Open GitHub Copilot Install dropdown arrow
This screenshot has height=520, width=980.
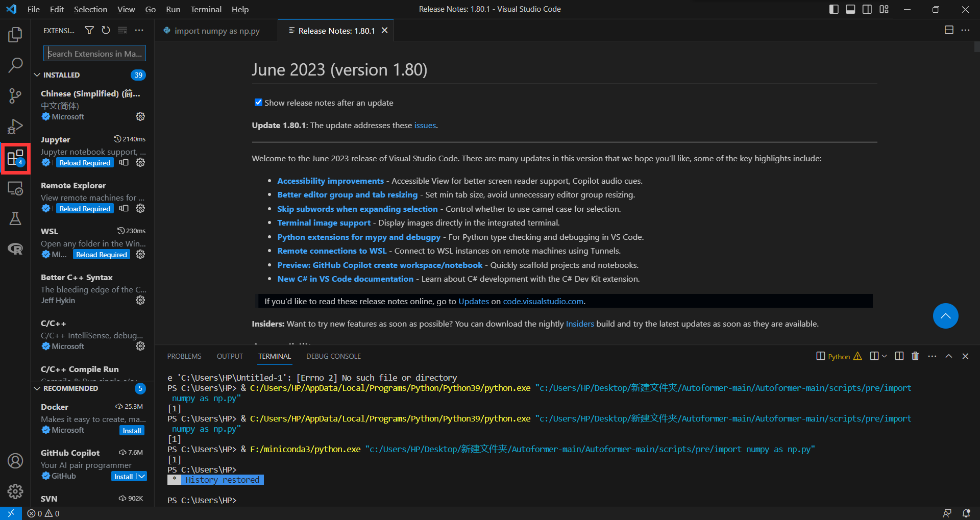point(142,476)
